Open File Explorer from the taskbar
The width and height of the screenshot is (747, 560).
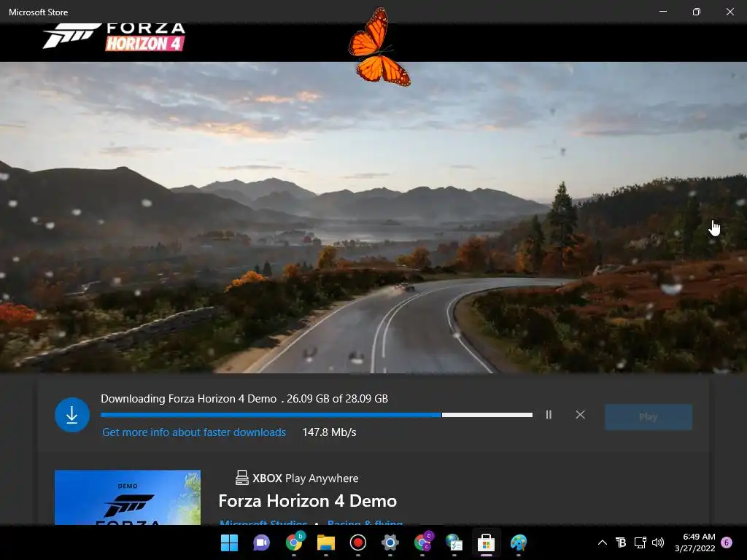click(326, 542)
